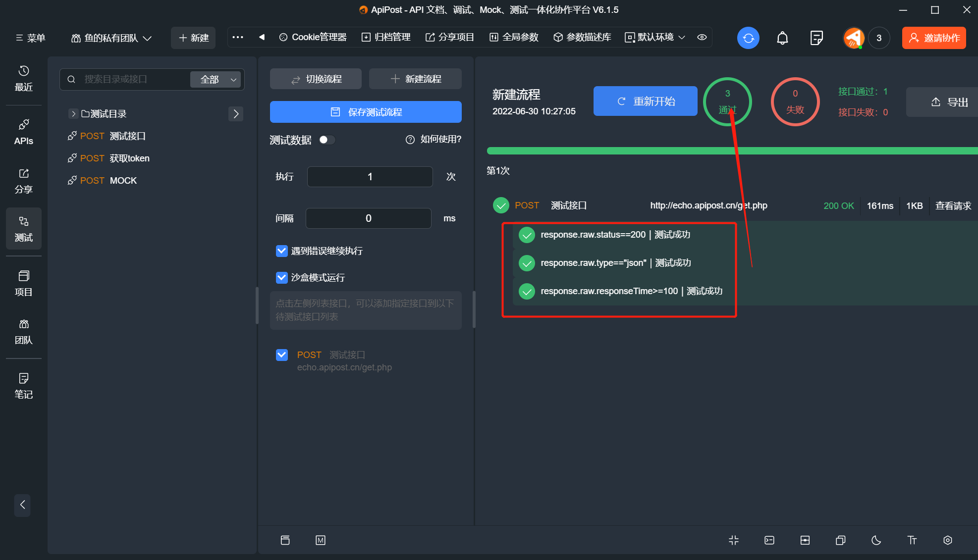Toggle the 测试数据 switch

pyautogui.click(x=327, y=140)
